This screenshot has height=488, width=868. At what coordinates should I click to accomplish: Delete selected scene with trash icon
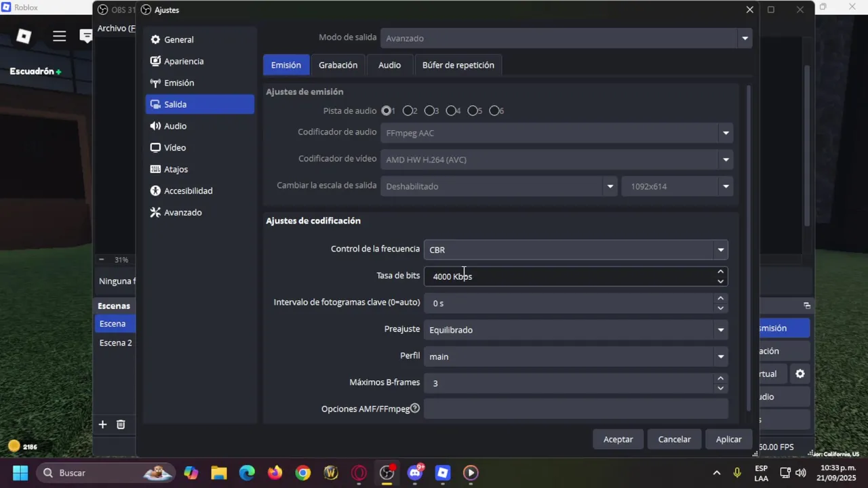click(x=121, y=424)
